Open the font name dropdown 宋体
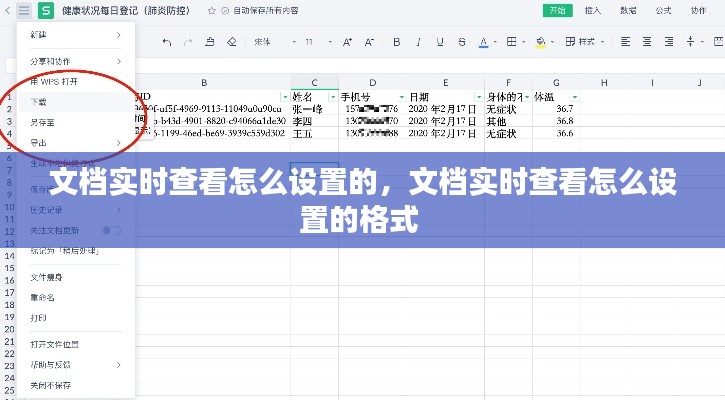The height and width of the screenshot is (400, 725). (x=268, y=42)
